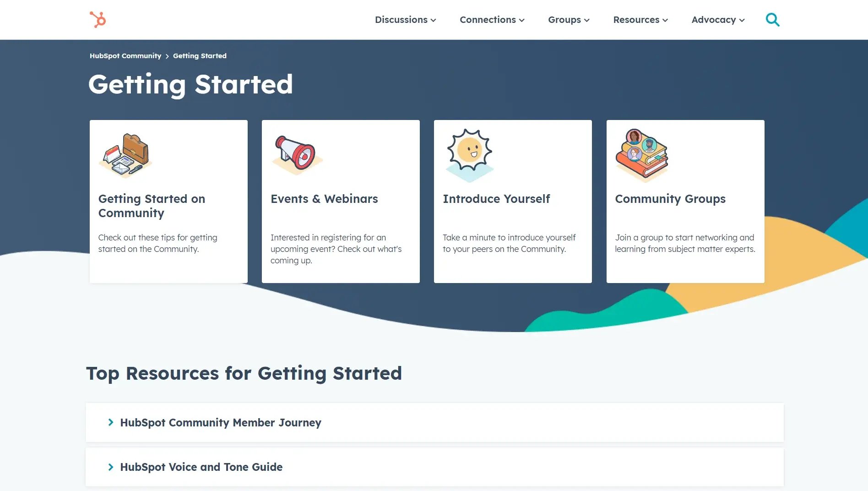
Task: Open Getting Started on Community card title
Action: [x=152, y=206]
